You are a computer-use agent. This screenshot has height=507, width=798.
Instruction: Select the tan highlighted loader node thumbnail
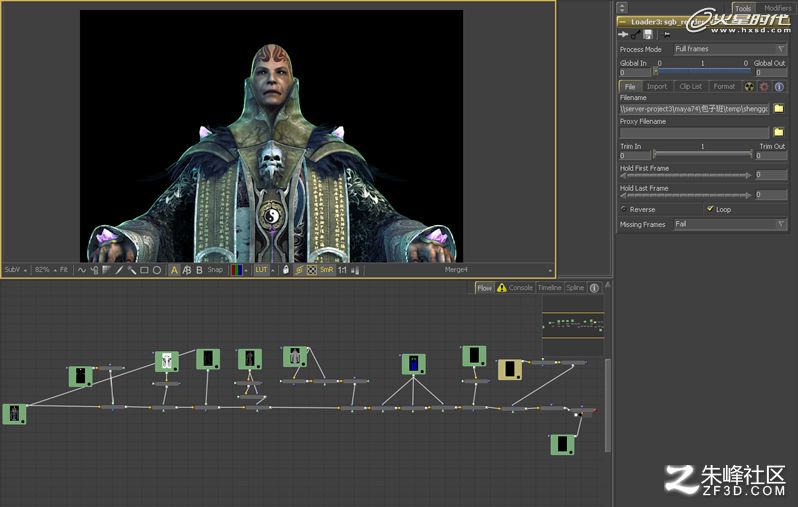pos(510,370)
